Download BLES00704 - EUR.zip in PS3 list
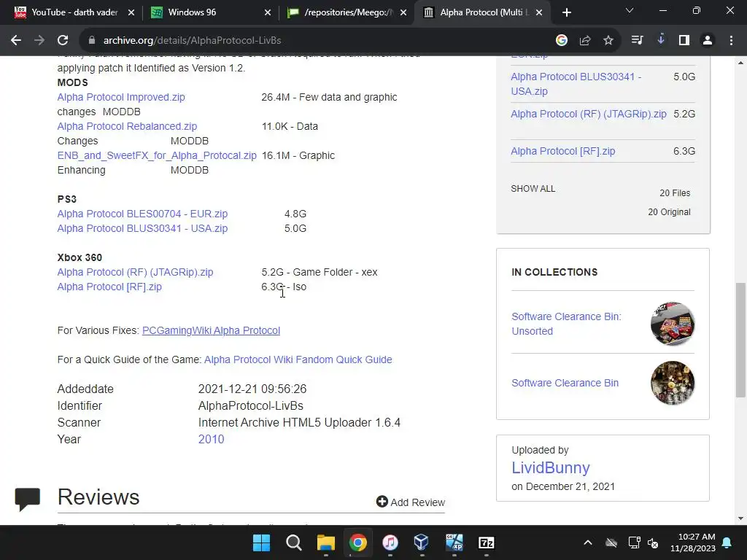The height and width of the screenshot is (560, 747). 142,214
